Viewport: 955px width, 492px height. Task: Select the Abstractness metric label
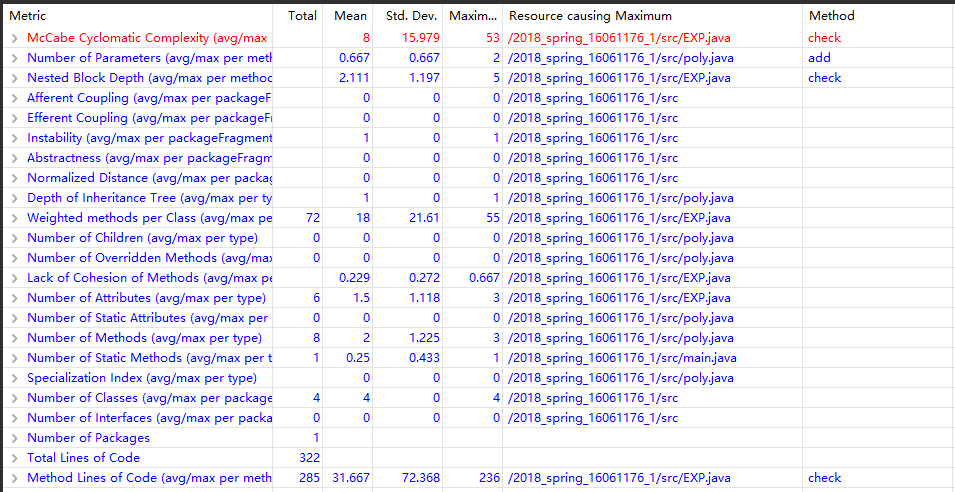[150, 158]
